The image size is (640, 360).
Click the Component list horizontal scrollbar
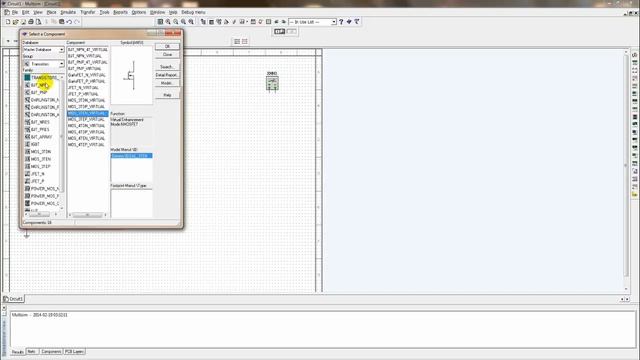88,215
